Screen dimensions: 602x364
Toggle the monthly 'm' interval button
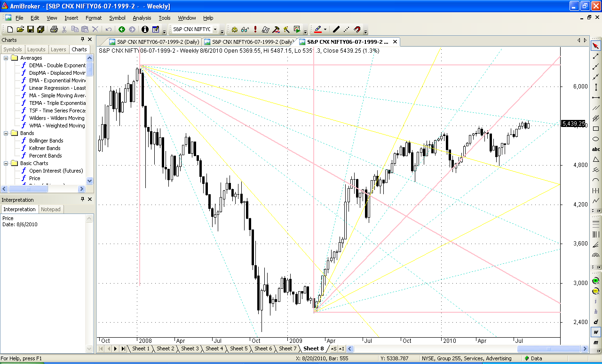pos(596,342)
